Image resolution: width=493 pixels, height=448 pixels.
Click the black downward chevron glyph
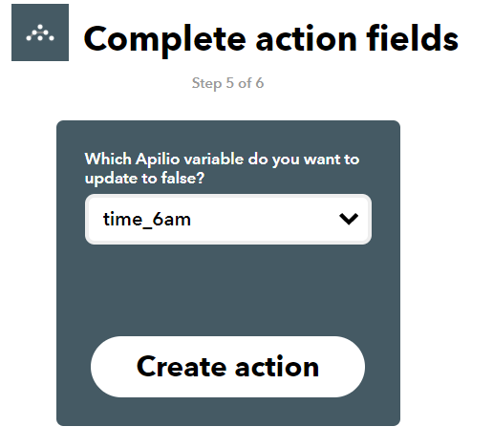click(x=349, y=219)
